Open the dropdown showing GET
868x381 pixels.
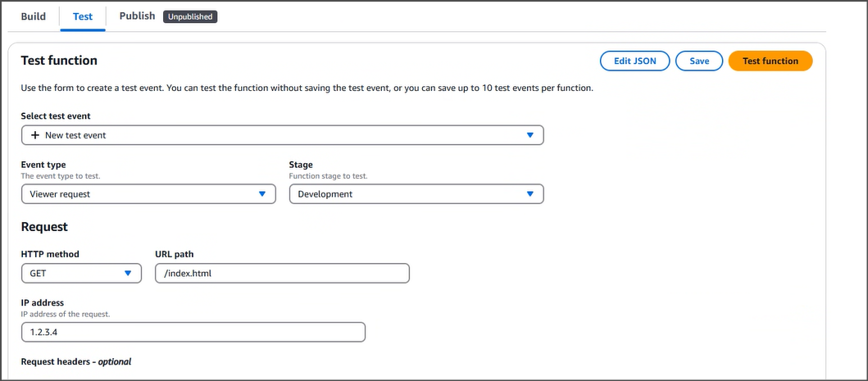(x=80, y=274)
